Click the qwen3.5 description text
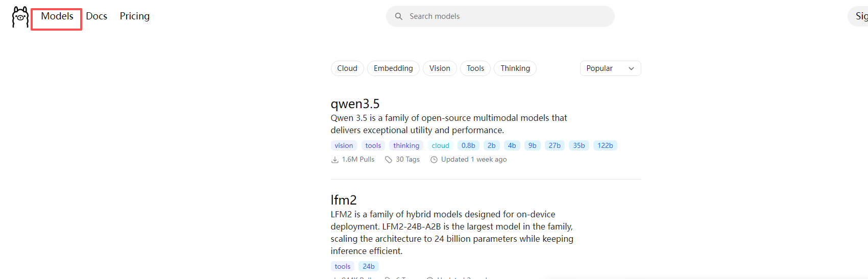 pos(449,124)
